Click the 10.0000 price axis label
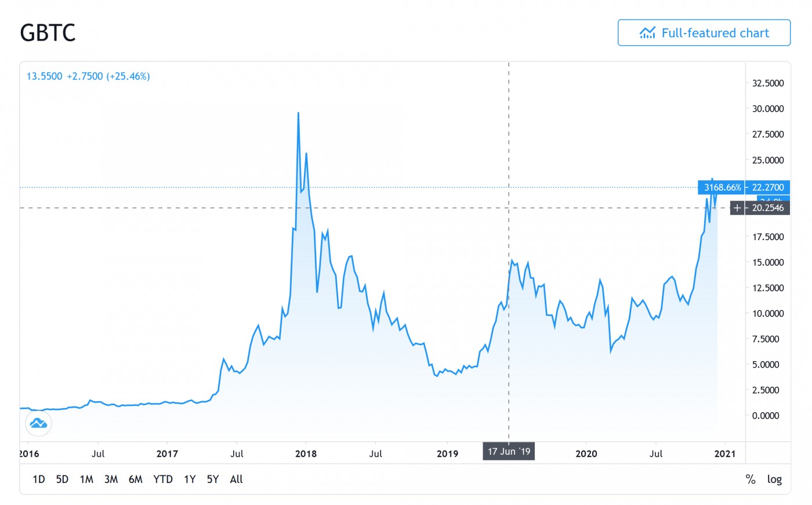The width and height of the screenshot is (812, 505). [768, 313]
